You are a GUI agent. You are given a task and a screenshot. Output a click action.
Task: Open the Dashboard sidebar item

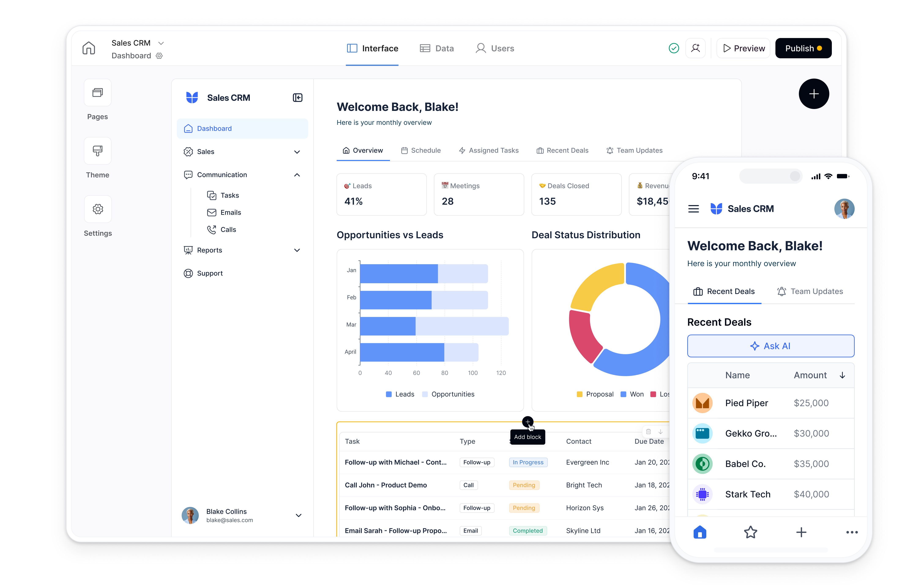pyautogui.click(x=242, y=129)
